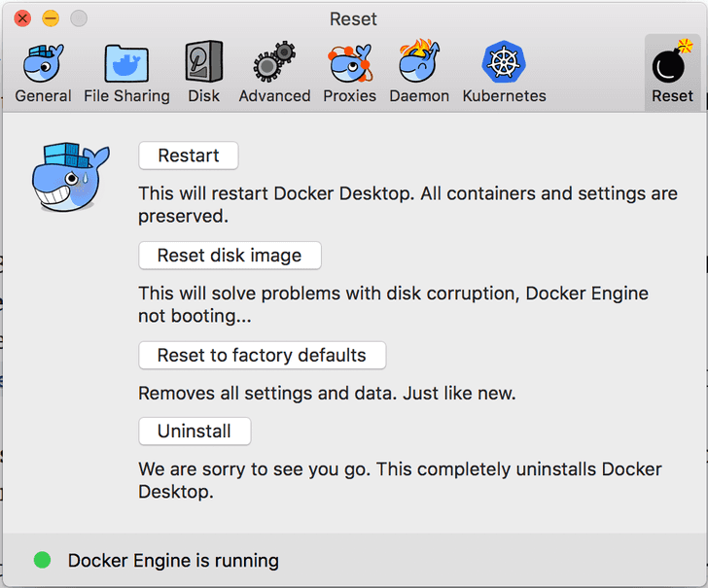Click the greyed-out zoom window button
The height and width of the screenshot is (588, 708).
(79, 18)
